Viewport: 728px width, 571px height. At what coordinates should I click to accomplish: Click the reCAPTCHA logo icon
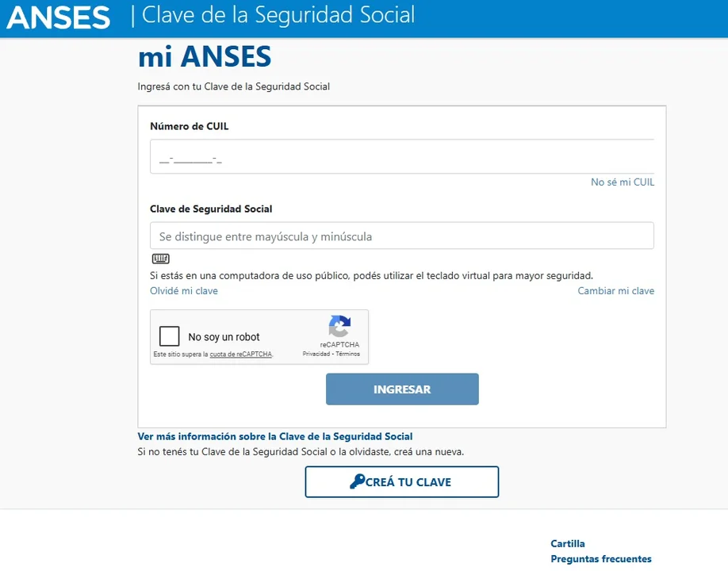tap(339, 327)
